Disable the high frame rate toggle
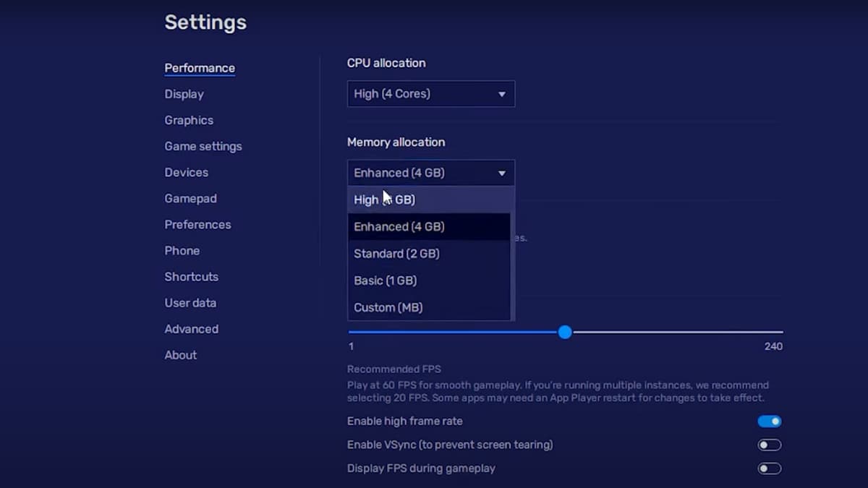 pyautogui.click(x=769, y=421)
